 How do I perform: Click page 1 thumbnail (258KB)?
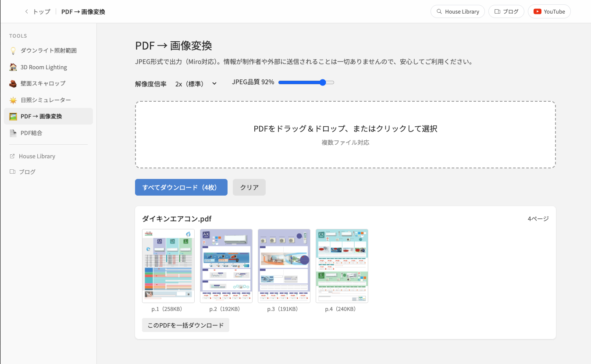168,266
